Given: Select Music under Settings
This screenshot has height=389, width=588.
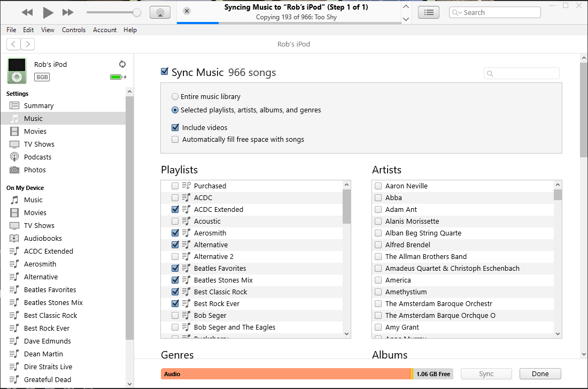Looking at the screenshot, I should pyautogui.click(x=64, y=118).
